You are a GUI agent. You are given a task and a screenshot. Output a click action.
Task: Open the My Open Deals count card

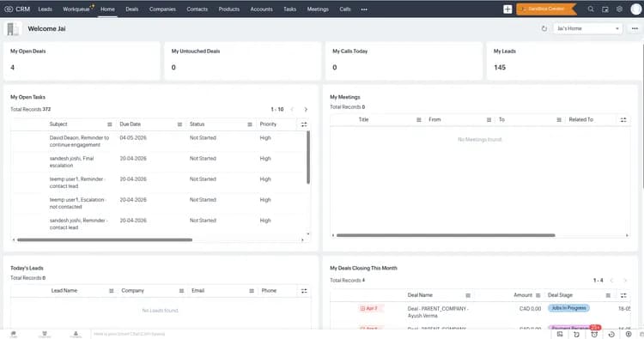pyautogui.click(x=82, y=61)
